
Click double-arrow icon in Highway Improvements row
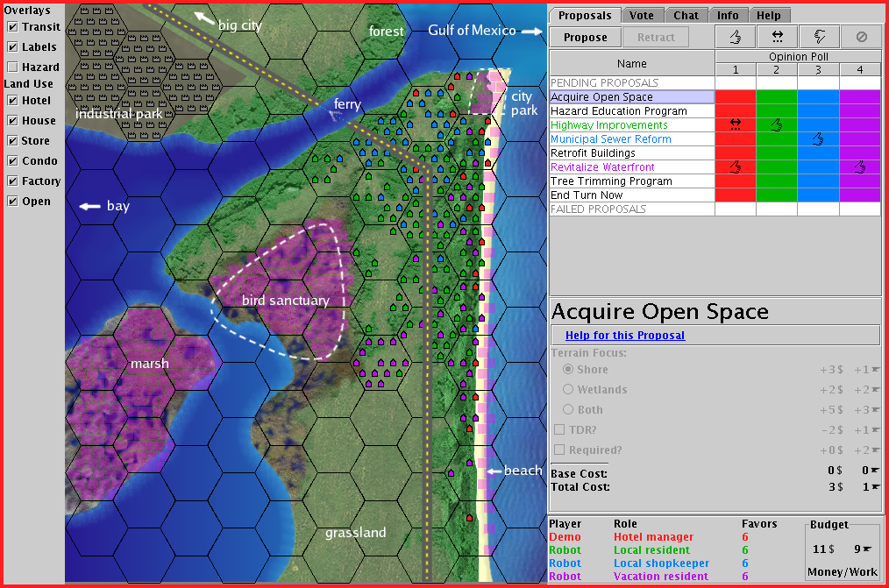click(x=736, y=125)
